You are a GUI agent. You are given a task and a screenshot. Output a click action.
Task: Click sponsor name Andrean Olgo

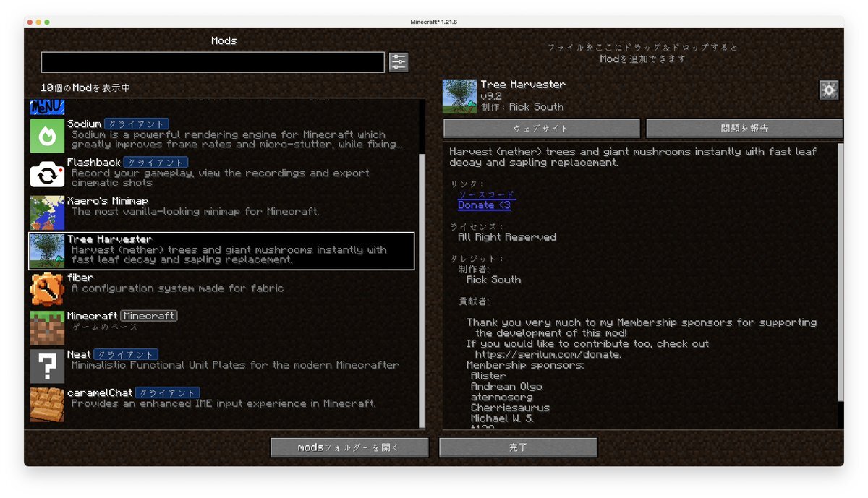[x=506, y=387]
